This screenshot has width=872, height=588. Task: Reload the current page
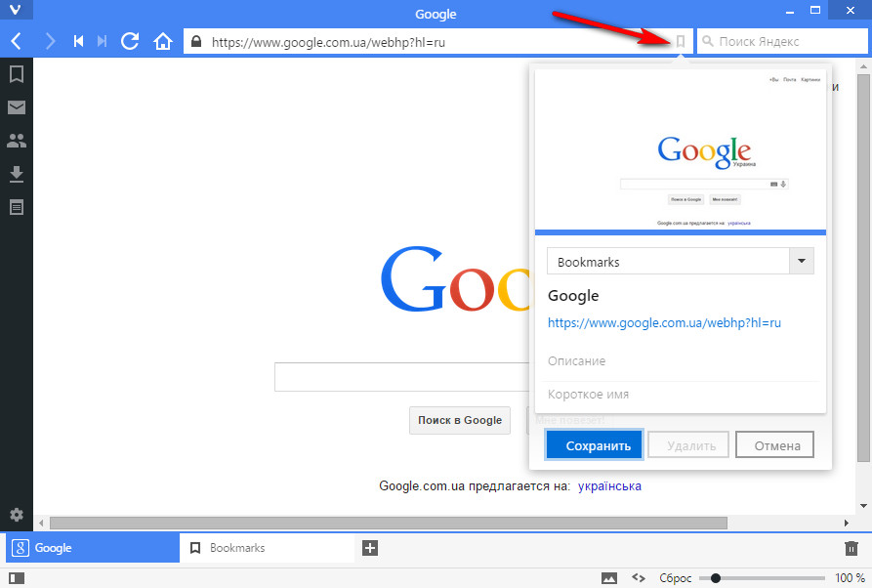[130, 41]
